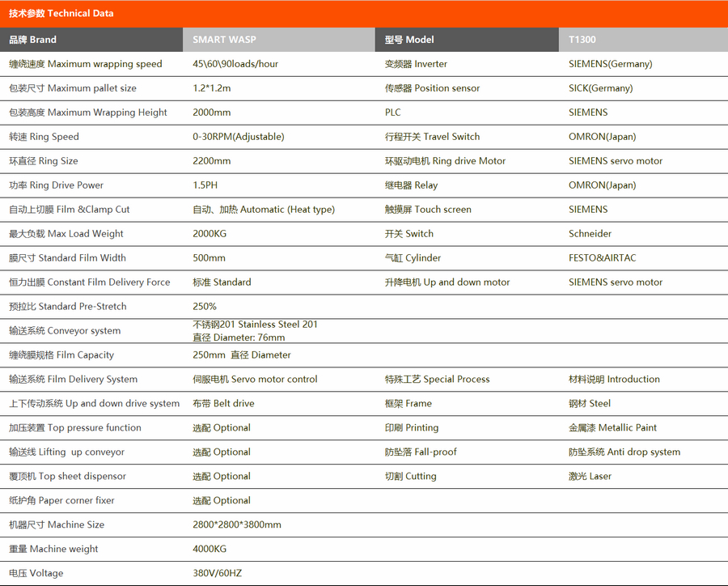This screenshot has width=728, height=586.
Task: Select the Stainless Steel 201 conveyor cell
Action: coord(255,325)
